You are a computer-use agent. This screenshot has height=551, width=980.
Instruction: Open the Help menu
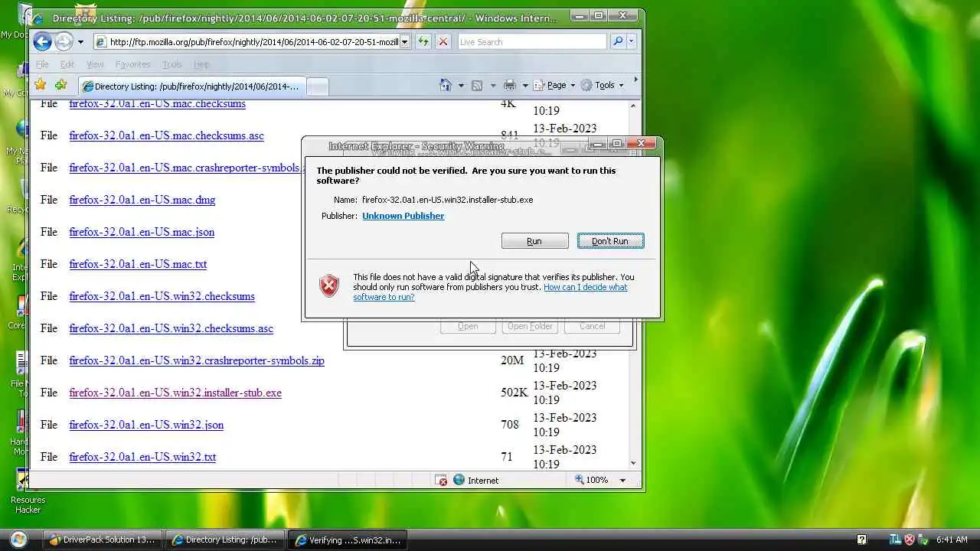[x=201, y=64]
